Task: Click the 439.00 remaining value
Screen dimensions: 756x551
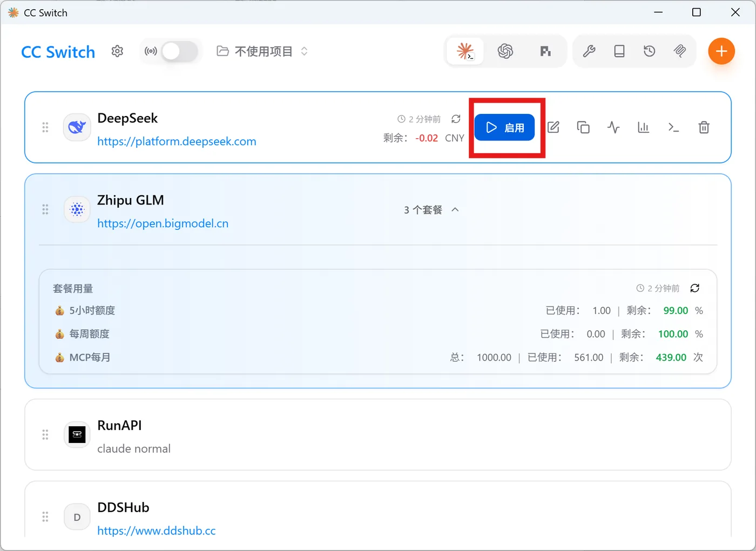Action: tap(671, 357)
